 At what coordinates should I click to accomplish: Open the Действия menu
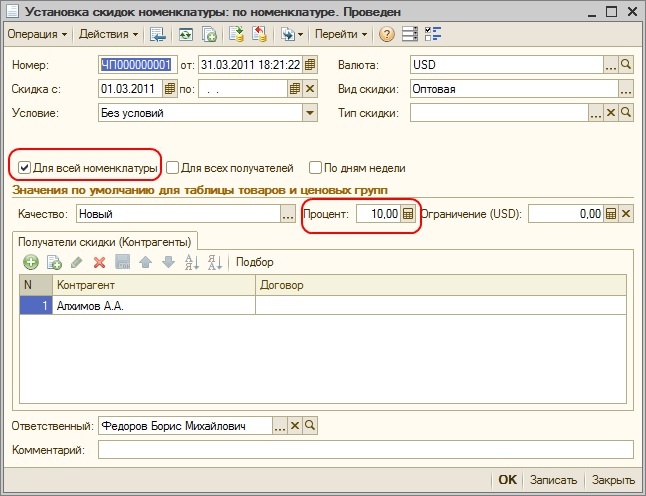pyautogui.click(x=108, y=34)
